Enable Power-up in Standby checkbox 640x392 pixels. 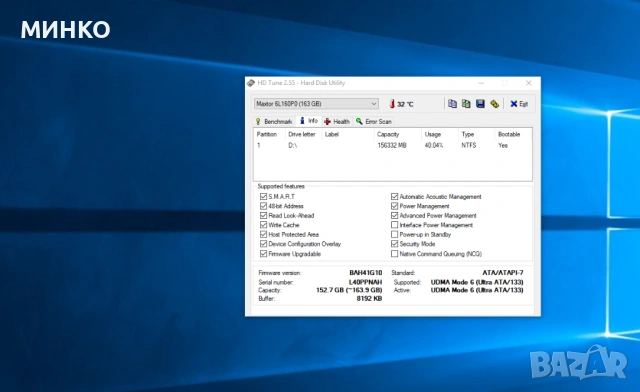coord(394,234)
